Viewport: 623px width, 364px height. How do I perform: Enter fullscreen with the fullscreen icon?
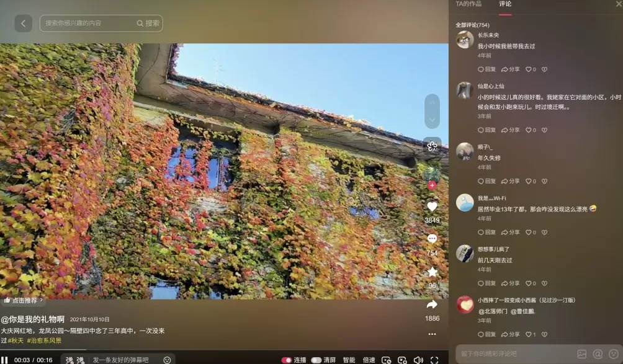tap(434, 360)
